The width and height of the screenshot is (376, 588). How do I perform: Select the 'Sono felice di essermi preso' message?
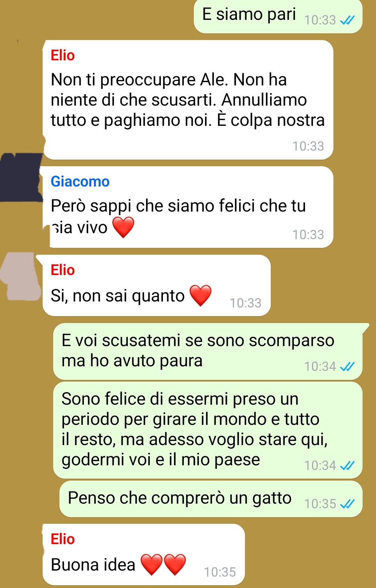(x=208, y=430)
